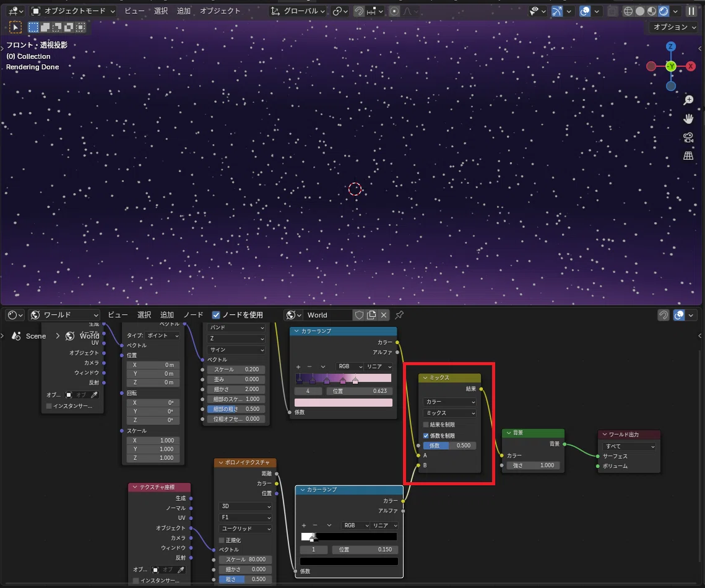Toggle the camera view icon
This screenshot has width=705, height=588.
click(688, 137)
